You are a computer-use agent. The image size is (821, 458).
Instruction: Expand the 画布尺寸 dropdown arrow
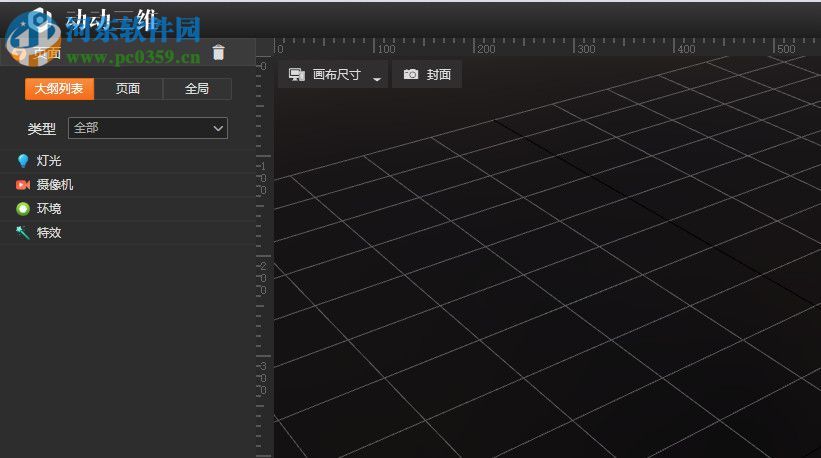point(377,79)
